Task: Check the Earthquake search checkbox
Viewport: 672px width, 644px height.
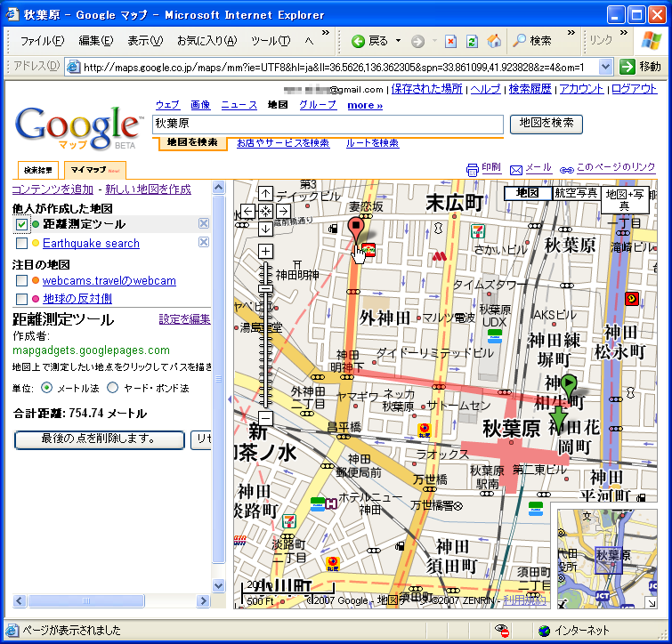Action: (x=21, y=243)
